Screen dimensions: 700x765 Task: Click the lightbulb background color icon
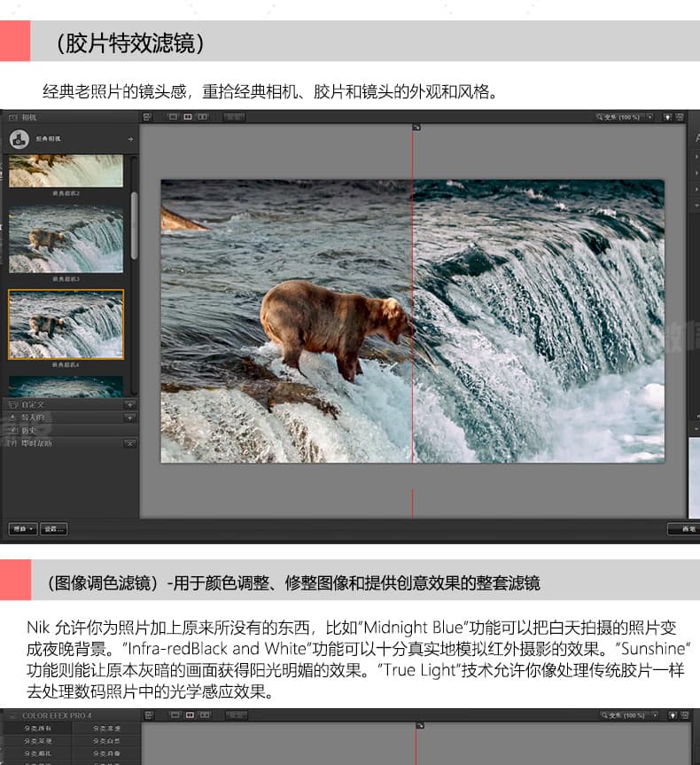(667, 117)
